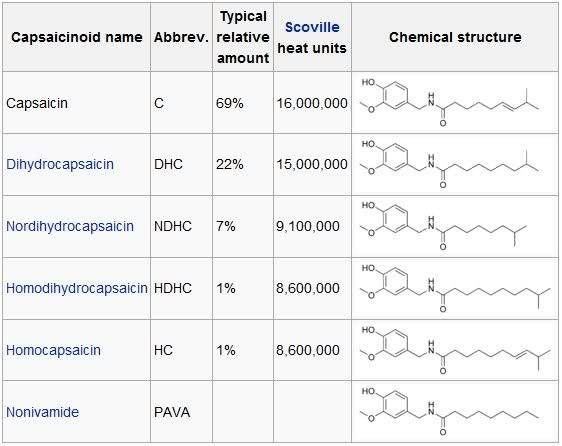Viewport: 562px width, 446px height.
Task: Select the 16,000,000 Scoville value cell
Action: 313,103
